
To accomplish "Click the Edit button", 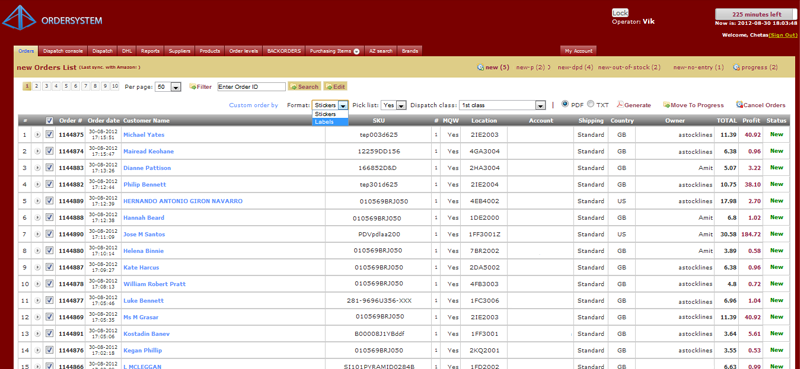I will coord(336,87).
